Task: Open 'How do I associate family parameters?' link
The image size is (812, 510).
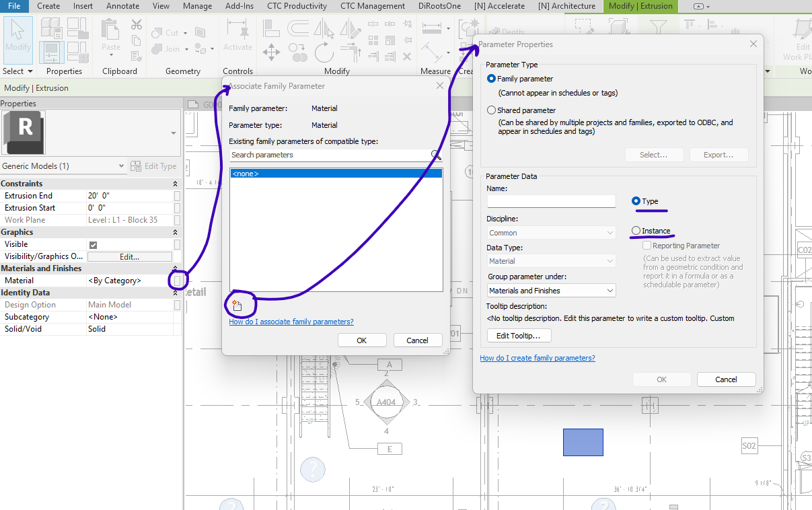Action: [291, 322]
